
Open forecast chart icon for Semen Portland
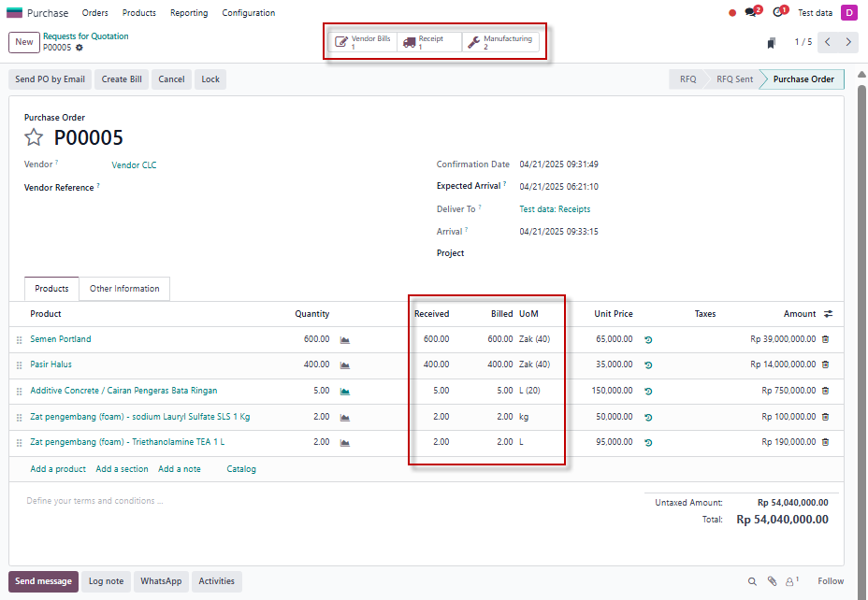[x=345, y=339]
